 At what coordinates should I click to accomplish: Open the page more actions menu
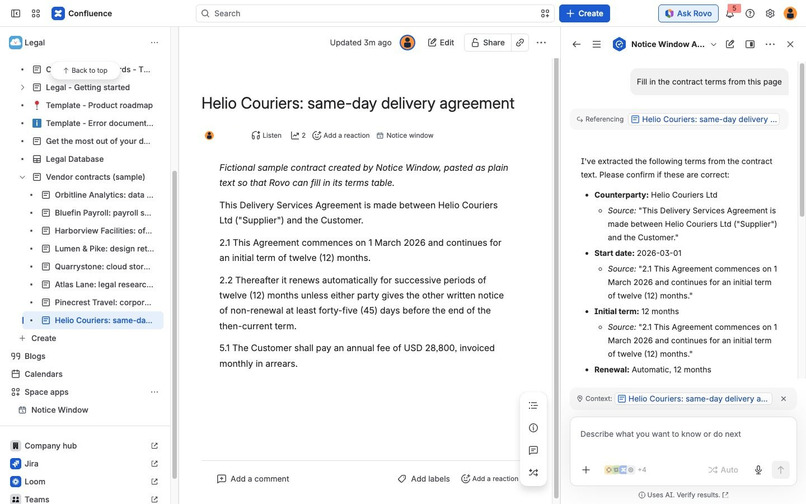[541, 43]
